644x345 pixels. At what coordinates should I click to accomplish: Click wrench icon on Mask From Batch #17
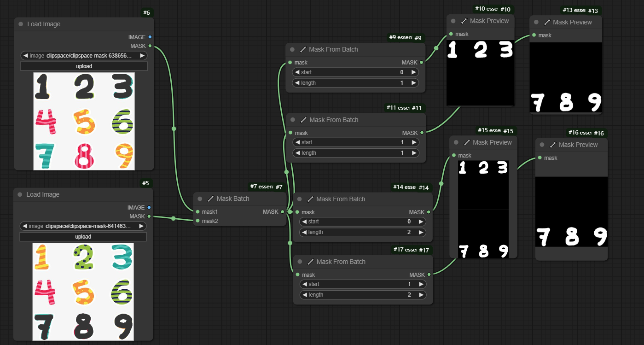310,262
